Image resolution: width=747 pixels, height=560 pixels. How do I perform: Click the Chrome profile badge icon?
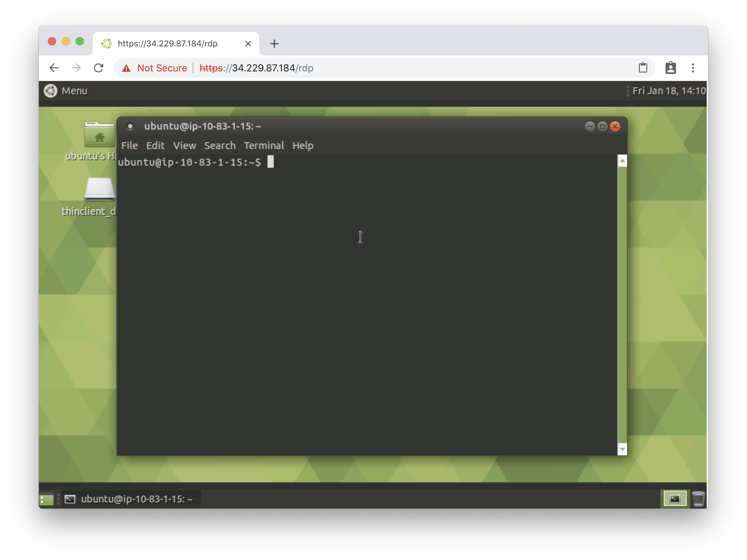tap(670, 68)
